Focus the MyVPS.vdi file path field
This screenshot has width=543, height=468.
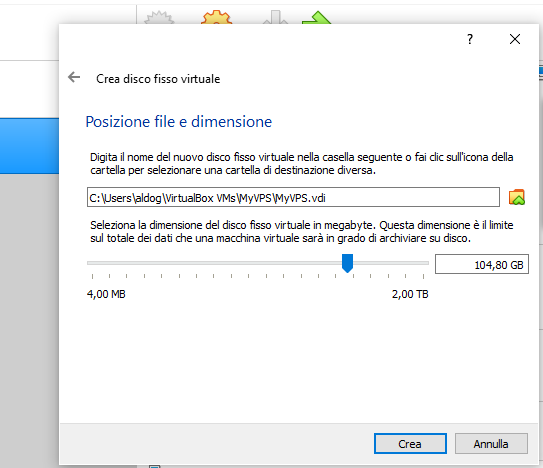point(293,197)
